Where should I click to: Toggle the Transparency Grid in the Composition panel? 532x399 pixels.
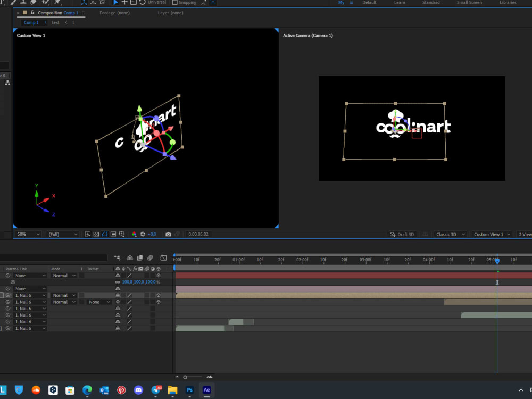click(x=96, y=234)
